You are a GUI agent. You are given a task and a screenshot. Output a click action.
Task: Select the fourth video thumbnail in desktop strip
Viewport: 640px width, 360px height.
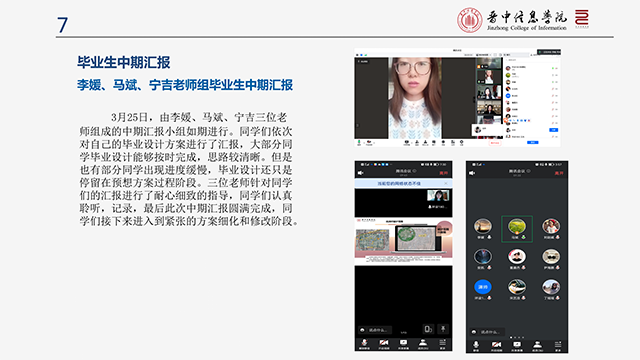click(x=489, y=107)
